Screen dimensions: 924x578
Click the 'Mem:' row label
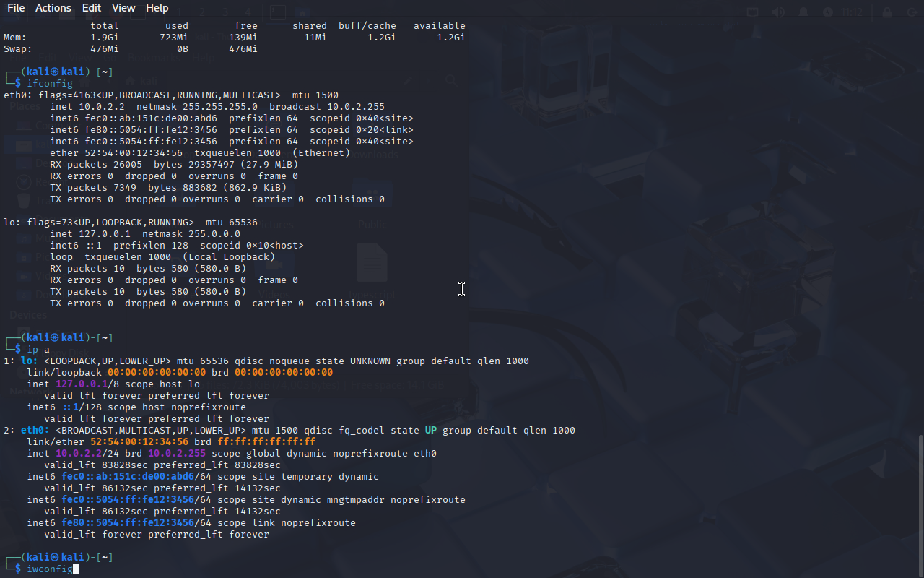pyautogui.click(x=15, y=38)
